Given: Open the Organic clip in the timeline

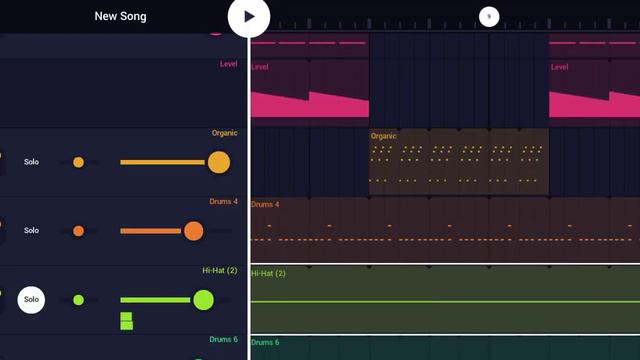Looking at the screenshot, I should pos(459,162).
